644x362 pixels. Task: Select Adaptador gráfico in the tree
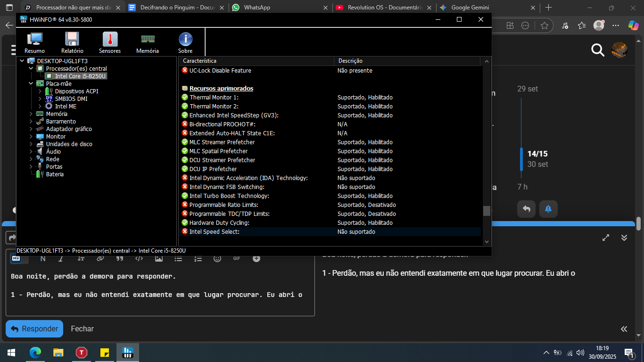tap(68, 129)
